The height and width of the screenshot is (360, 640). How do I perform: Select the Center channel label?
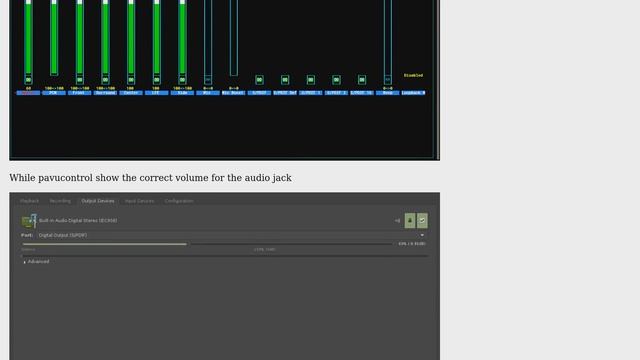click(x=131, y=93)
